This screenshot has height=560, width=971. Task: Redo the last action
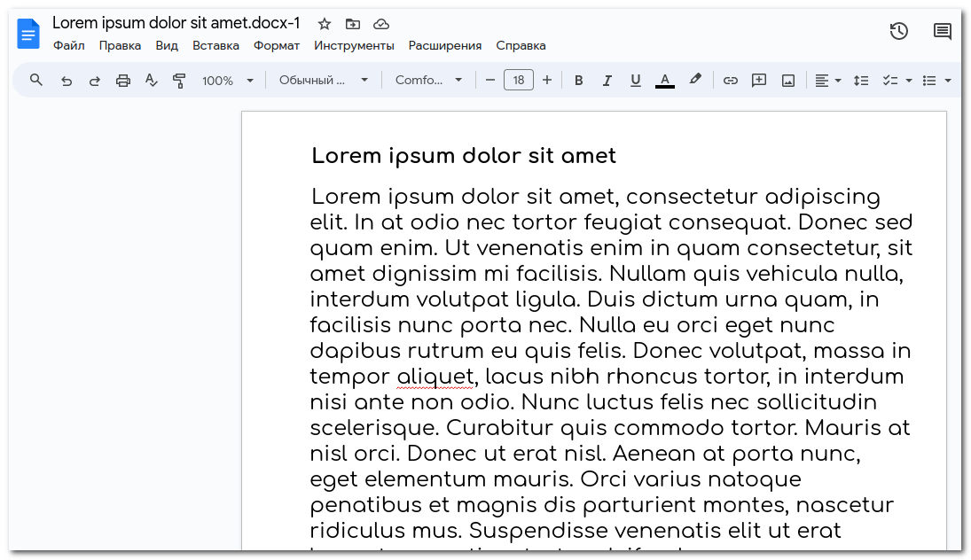click(x=94, y=81)
